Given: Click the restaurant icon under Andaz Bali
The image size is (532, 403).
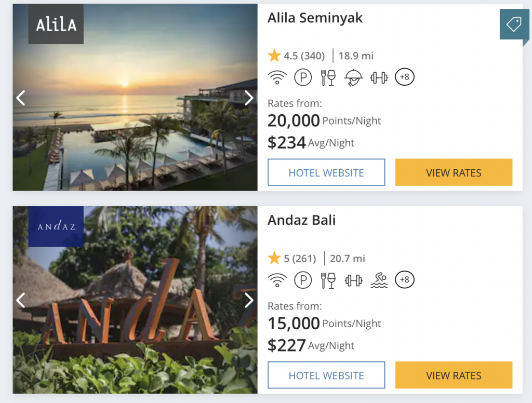Looking at the screenshot, I should click(x=328, y=280).
